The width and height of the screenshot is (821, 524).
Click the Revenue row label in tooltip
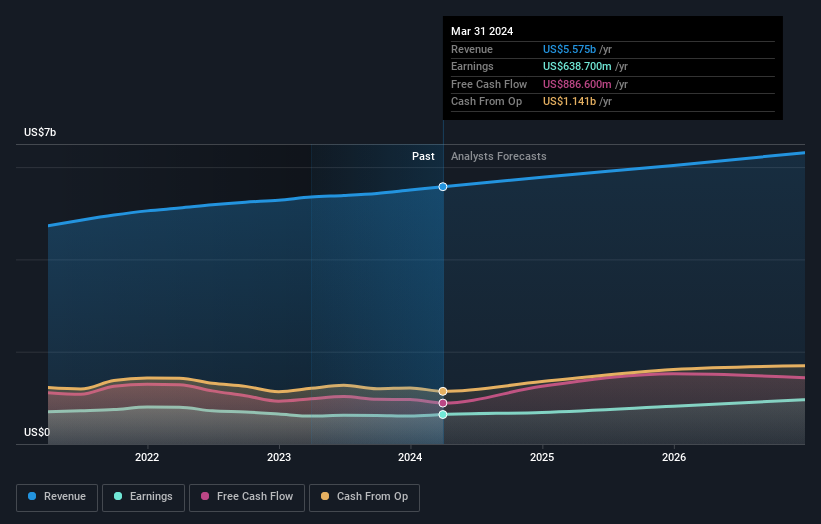tap(472, 49)
